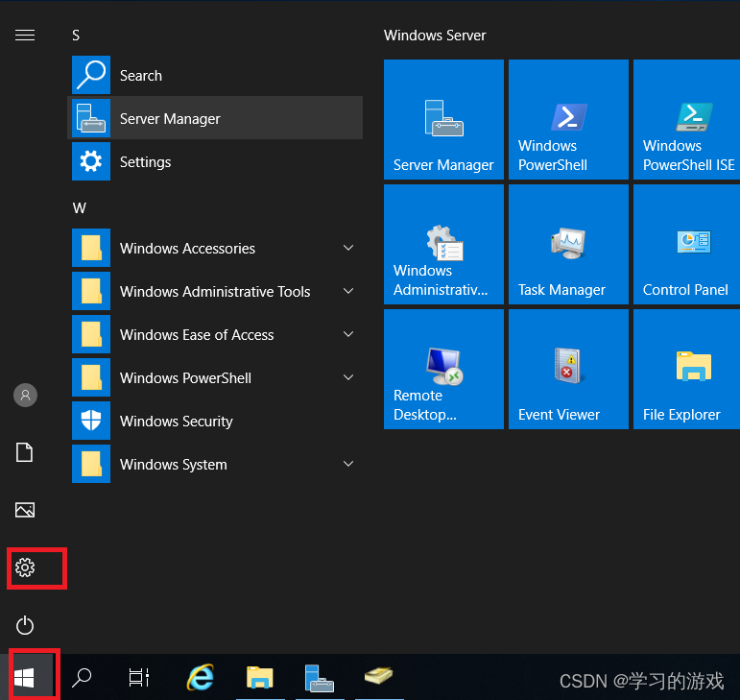
Task: Expand the hamburger menu at top left
Action: point(25,36)
